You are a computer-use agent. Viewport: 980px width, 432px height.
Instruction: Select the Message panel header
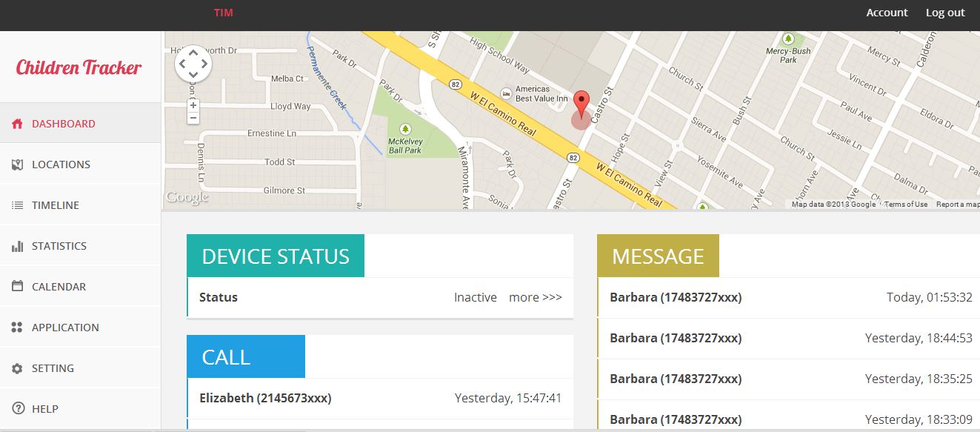click(658, 256)
